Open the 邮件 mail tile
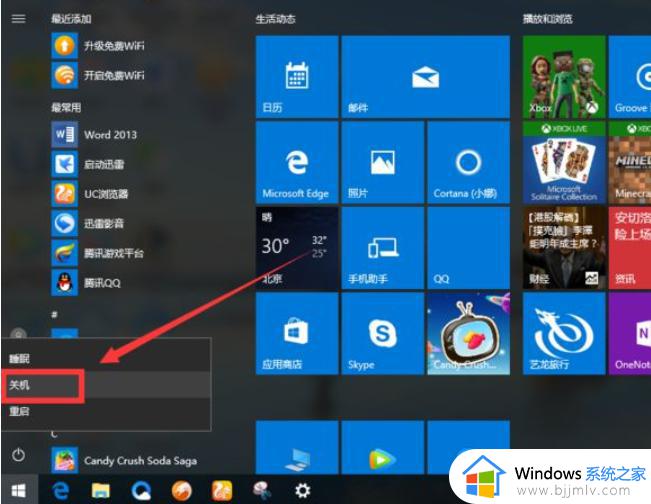 [x=426, y=77]
